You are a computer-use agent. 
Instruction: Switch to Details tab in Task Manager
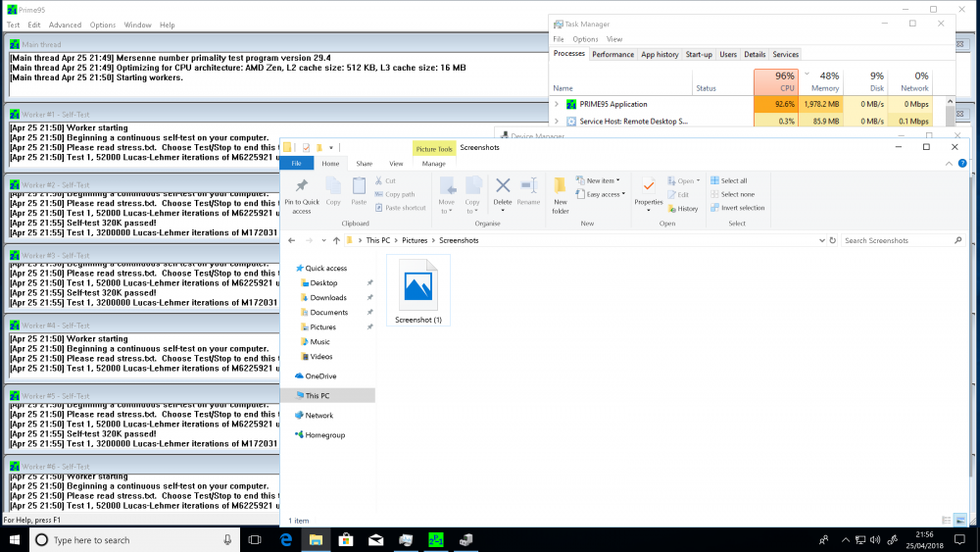point(755,54)
